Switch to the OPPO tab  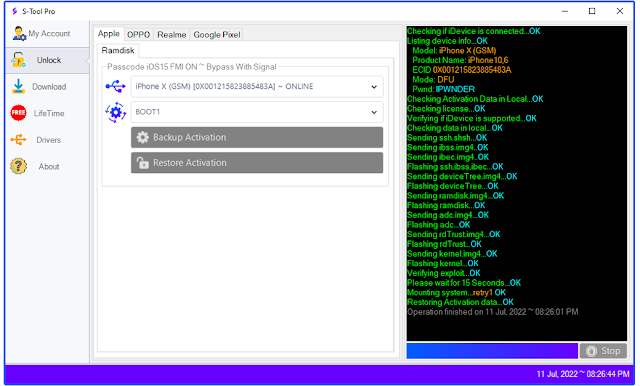coord(138,35)
